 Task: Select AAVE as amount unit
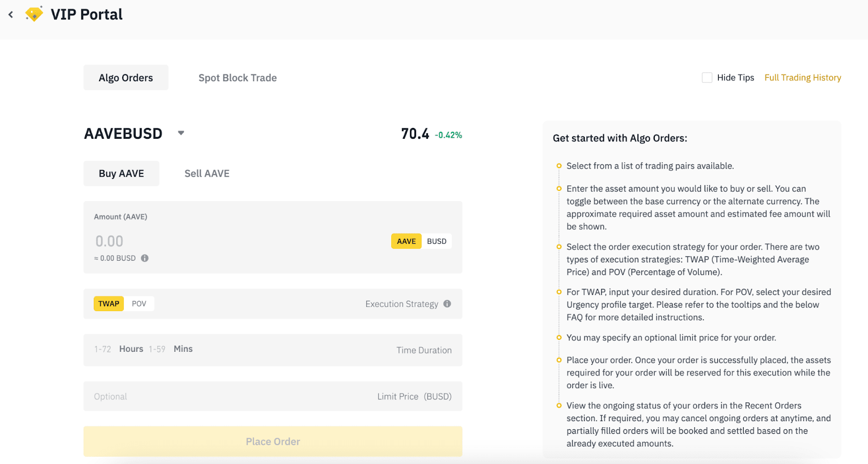pyautogui.click(x=406, y=241)
